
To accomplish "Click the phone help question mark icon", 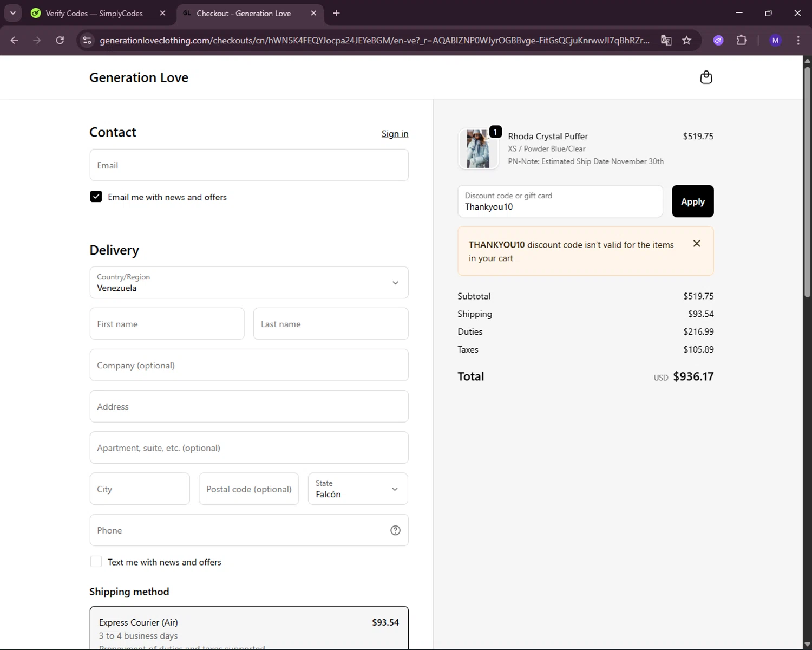I will point(395,530).
